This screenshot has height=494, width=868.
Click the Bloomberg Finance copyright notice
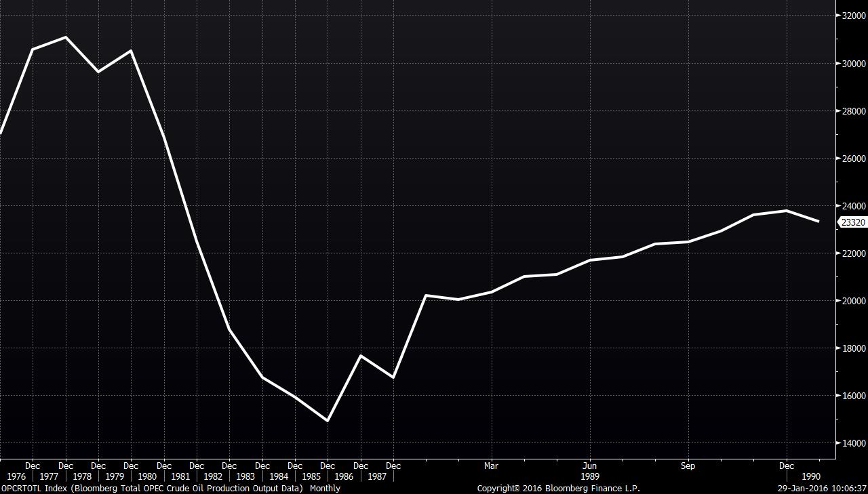tap(558, 488)
